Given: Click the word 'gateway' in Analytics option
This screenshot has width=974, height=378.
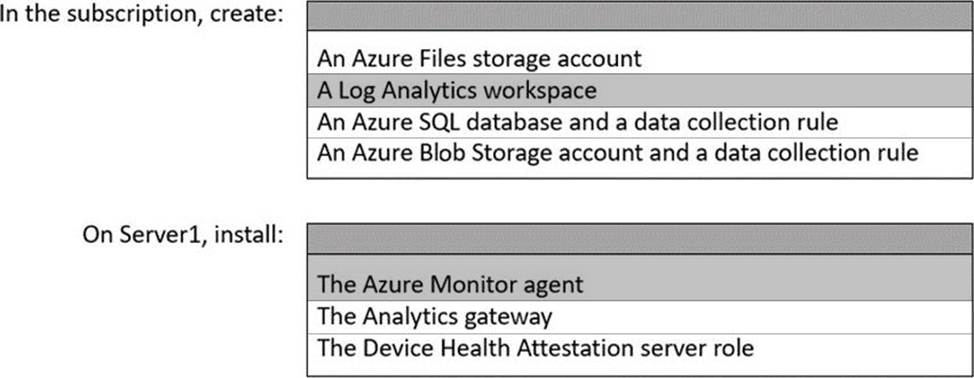Looking at the screenshot, I should tap(507, 318).
